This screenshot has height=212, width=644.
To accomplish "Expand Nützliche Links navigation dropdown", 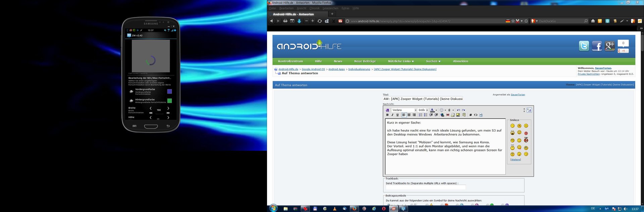I will (401, 61).
